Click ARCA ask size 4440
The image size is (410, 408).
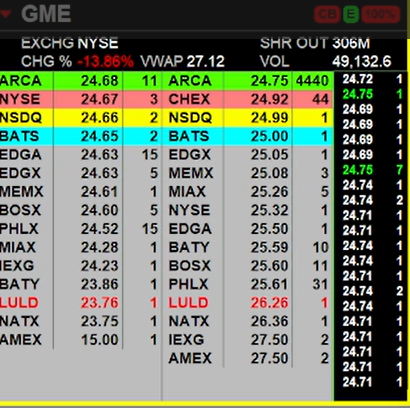312,81
